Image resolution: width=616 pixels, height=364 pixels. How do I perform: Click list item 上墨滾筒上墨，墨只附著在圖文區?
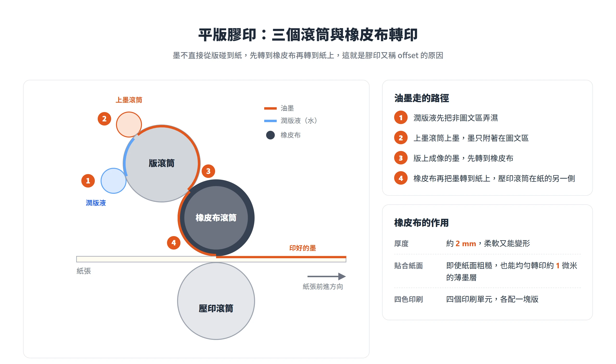[461, 138]
